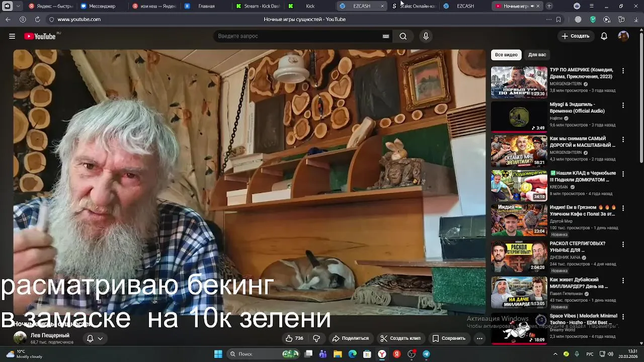Reload the page in browser toolbar

[x=37, y=19]
